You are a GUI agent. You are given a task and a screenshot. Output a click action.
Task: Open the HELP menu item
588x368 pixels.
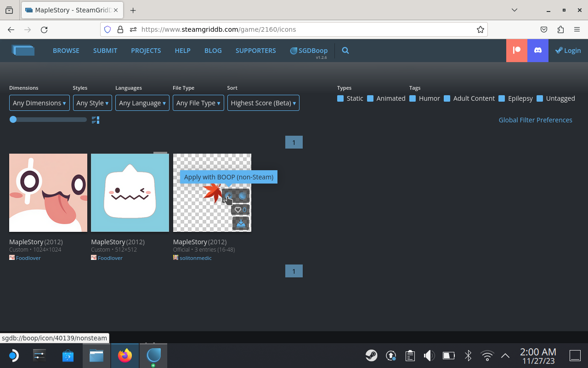182,51
